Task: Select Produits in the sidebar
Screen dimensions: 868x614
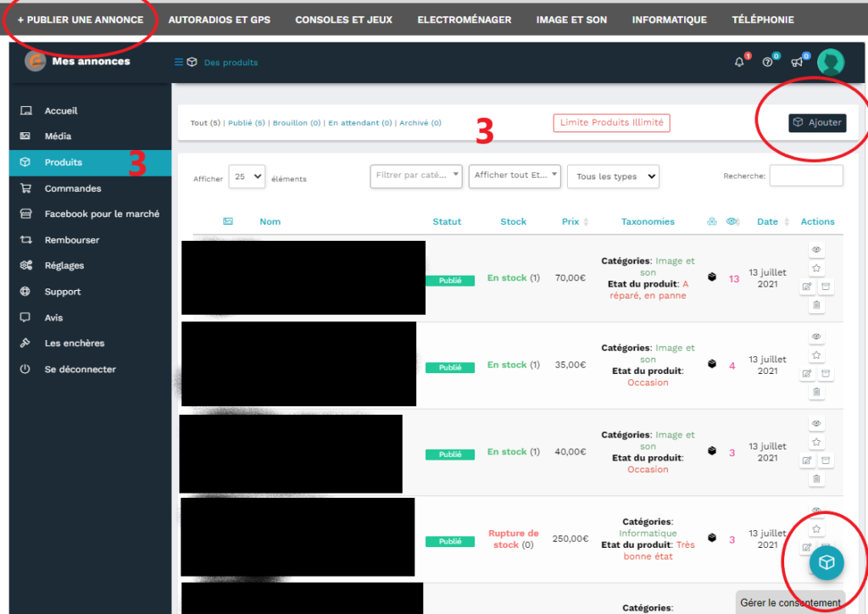Action: 90,163
